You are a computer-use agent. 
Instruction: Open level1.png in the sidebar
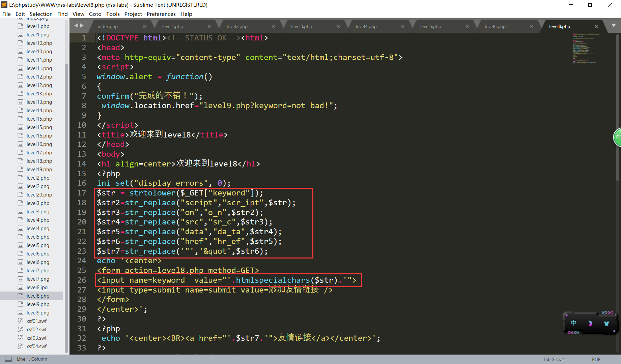point(38,34)
